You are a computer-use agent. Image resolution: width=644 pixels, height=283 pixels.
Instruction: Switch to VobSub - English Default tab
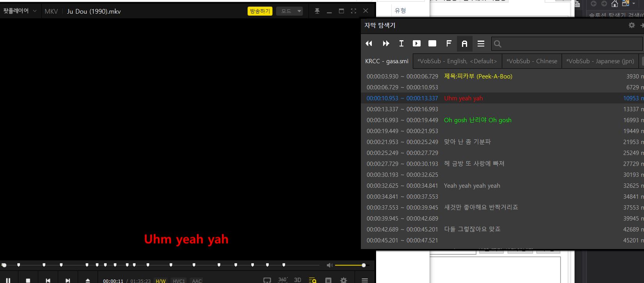[457, 61]
